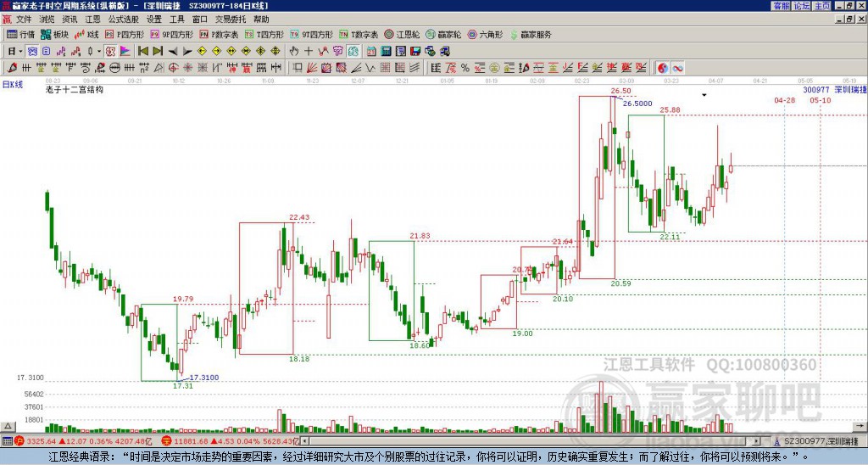
Task: Click the flag marker icon
Action: [x=125, y=51]
